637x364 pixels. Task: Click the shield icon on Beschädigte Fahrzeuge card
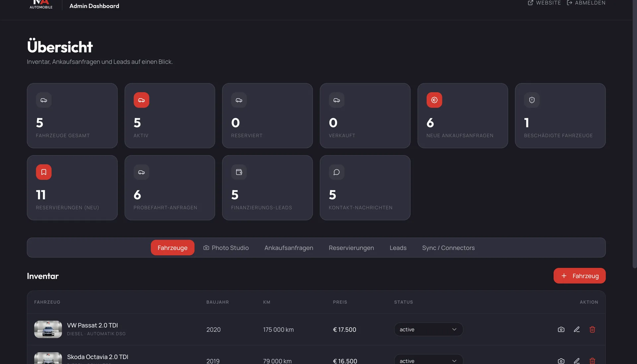click(532, 100)
